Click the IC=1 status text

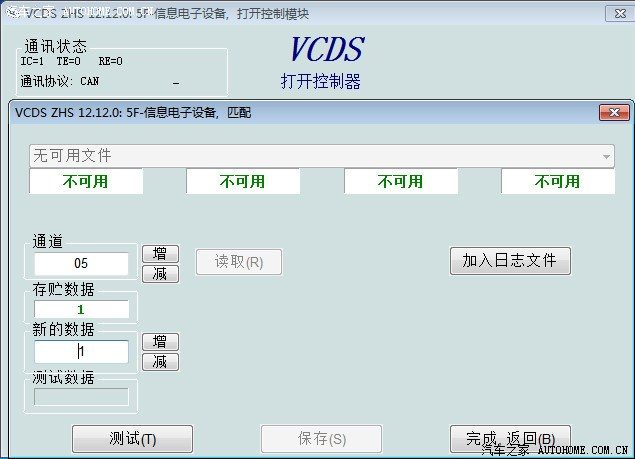point(32,61)
